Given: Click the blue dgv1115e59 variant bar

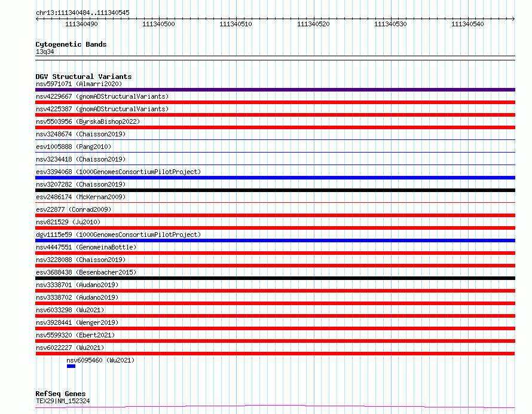Looking at the screenshot, I should pos(275,241).
